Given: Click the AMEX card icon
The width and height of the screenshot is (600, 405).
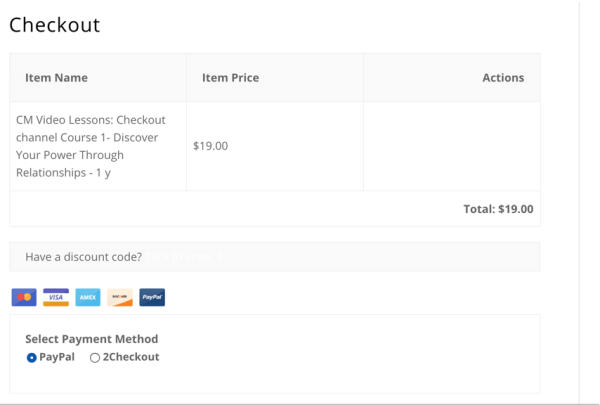Looking at the screenshot, I should pos(88,297).
